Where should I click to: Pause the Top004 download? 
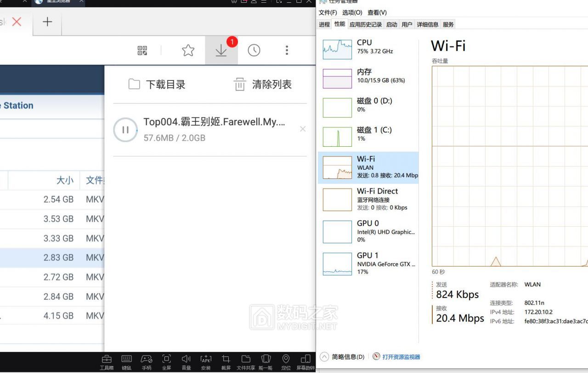pos(125,130)
